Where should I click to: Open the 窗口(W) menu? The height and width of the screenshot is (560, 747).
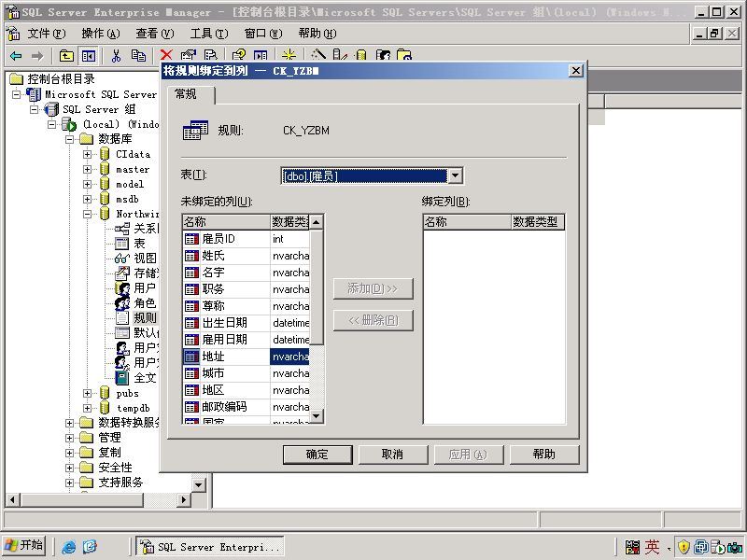tap(263, 34)
